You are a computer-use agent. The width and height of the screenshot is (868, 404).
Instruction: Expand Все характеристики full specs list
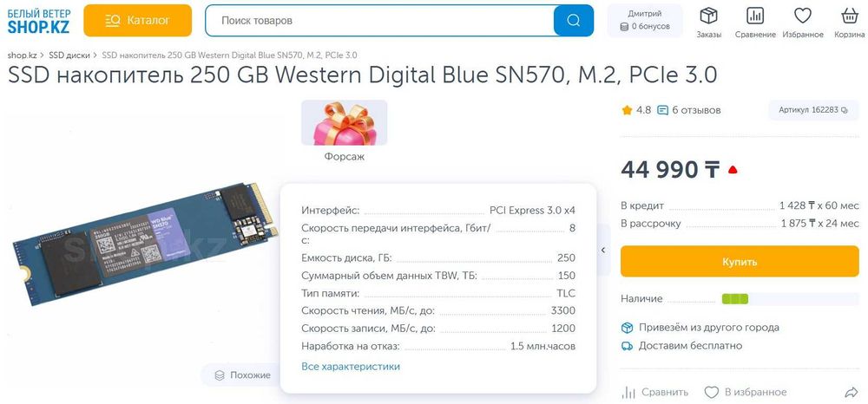pos(351,367)
